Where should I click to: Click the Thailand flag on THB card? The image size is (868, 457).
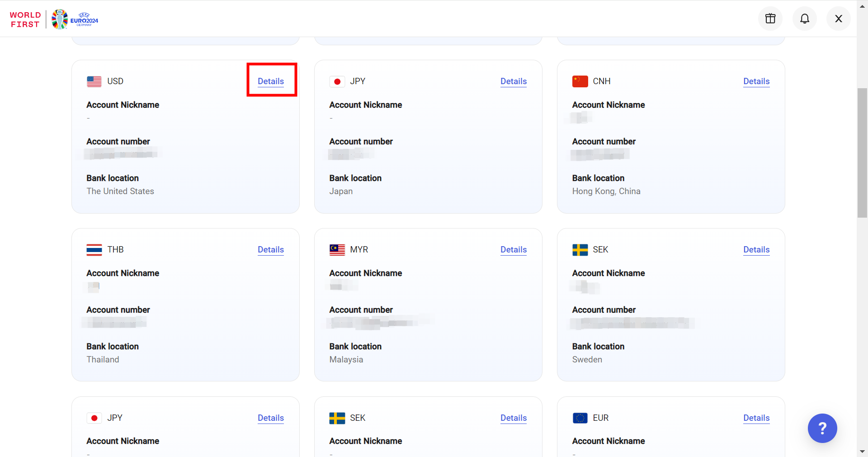(x=94, y=250)
